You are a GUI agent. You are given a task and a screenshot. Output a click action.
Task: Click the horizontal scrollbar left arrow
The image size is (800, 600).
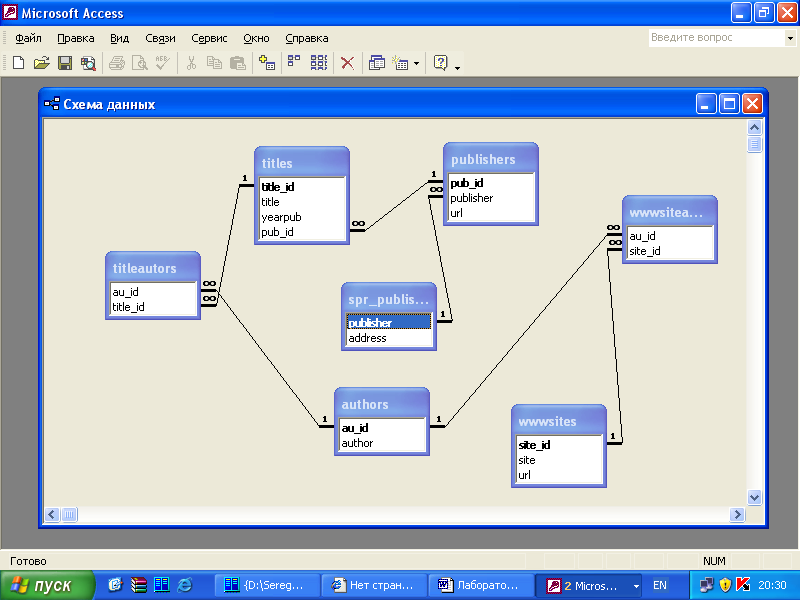pos(52,514)
